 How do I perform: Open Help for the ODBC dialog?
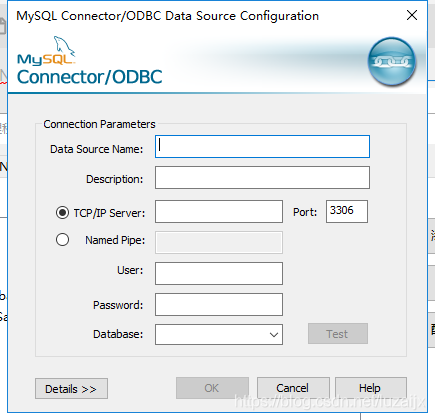(371, 388)
